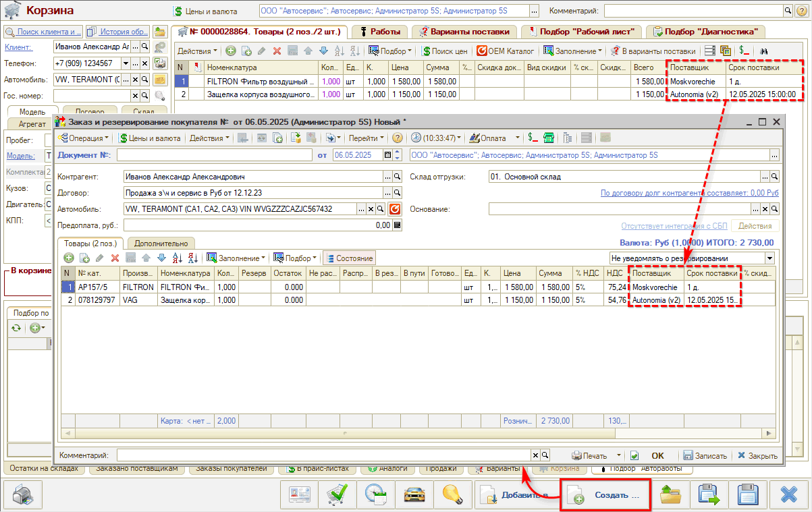Click link about contract debt 0,00 Руб
The width and height of the screenshot is (812, 512).
pos(690,193)
